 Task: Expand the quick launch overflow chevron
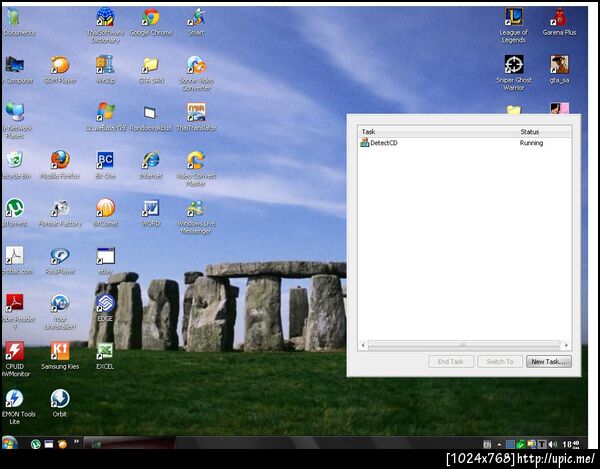pyautogui.click(x=76, y=441)
